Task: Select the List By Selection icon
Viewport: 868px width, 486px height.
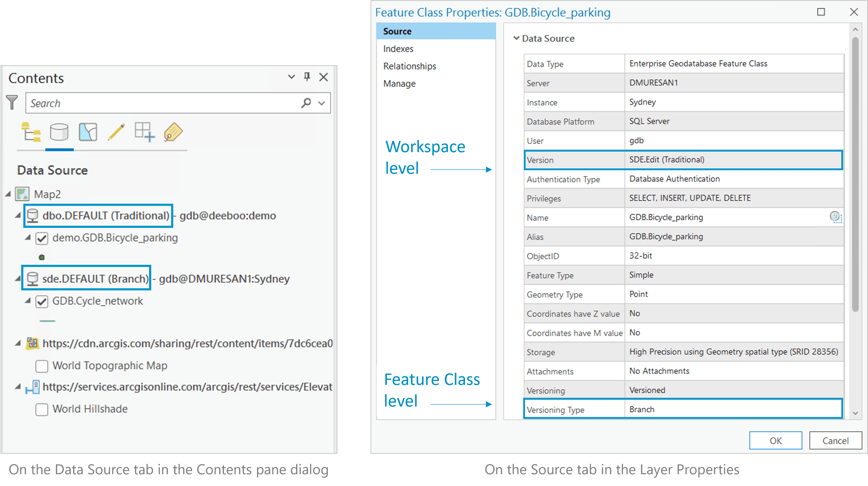Action: tap(88, 132)
